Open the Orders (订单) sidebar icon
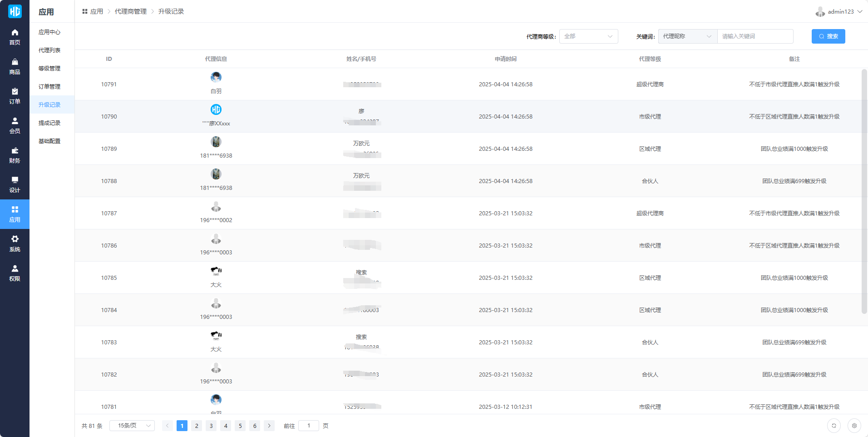Image resolution: width=868 pixels, height=437 pixels. pyautogui.click(x=15, y=96)
